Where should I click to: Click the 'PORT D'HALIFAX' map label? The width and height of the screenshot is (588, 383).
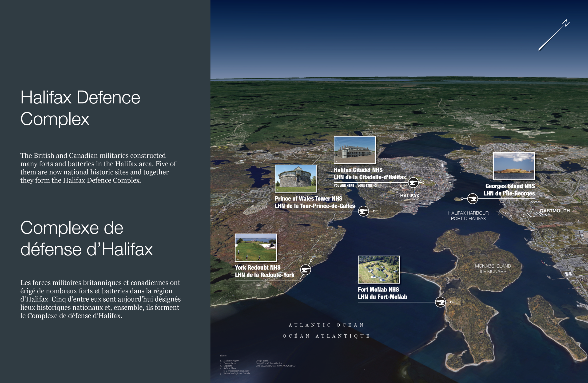pos(468,219)
